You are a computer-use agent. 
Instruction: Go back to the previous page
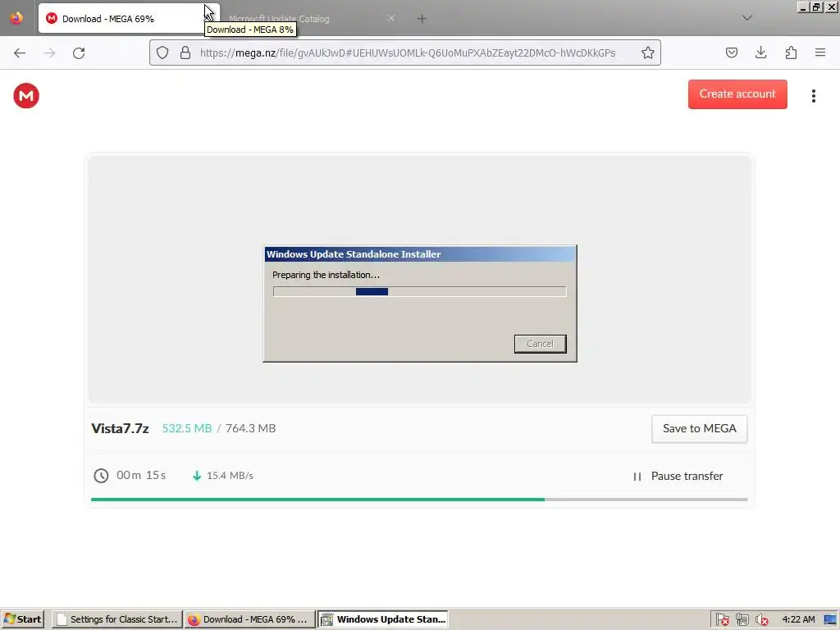(20, 53)
